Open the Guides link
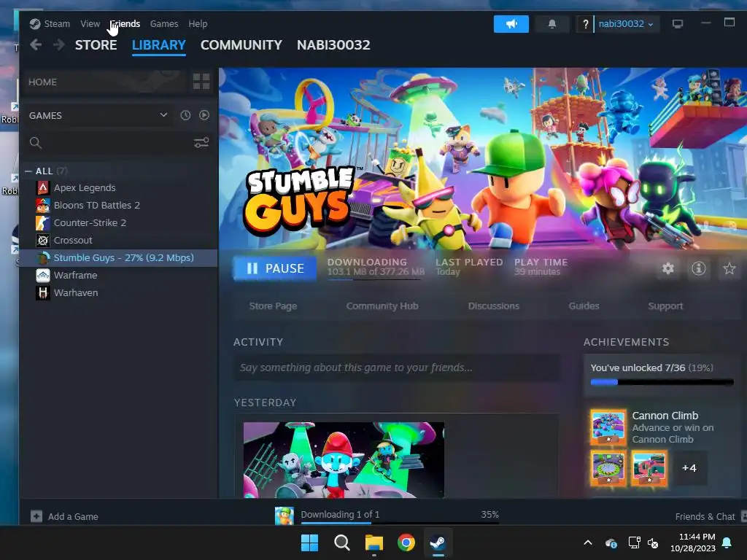This screenshot has width=747, height=560. point(584,306)
